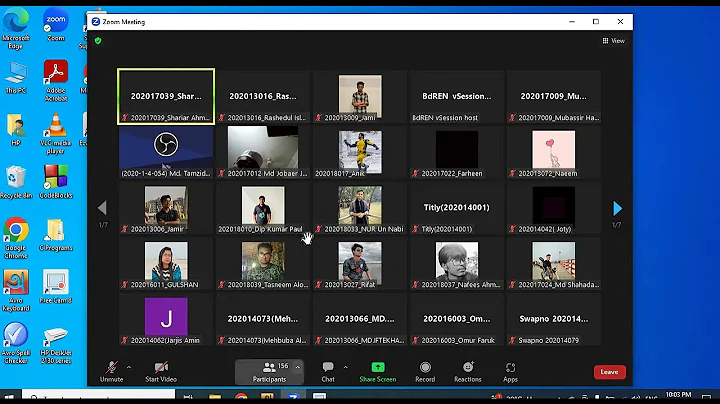
Task: Select the 202017039_Shar... participant tile
Action: click(166, 96)
